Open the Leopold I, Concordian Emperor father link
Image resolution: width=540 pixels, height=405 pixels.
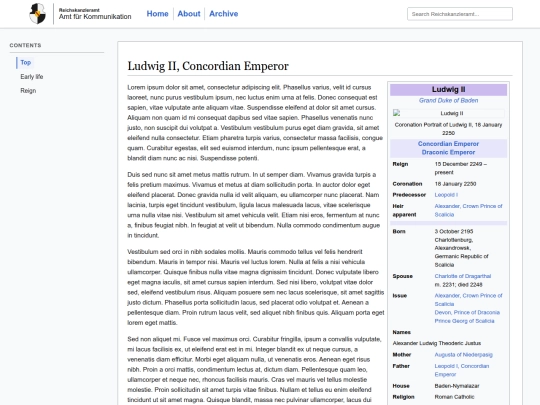pyautogui.click(x=461, y=370)
